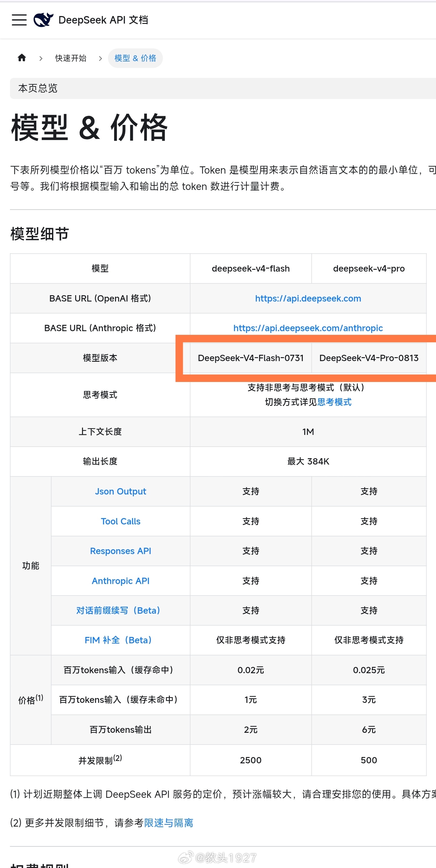
Task: Open the Anthropic API link
Action: tap(121, 581)
